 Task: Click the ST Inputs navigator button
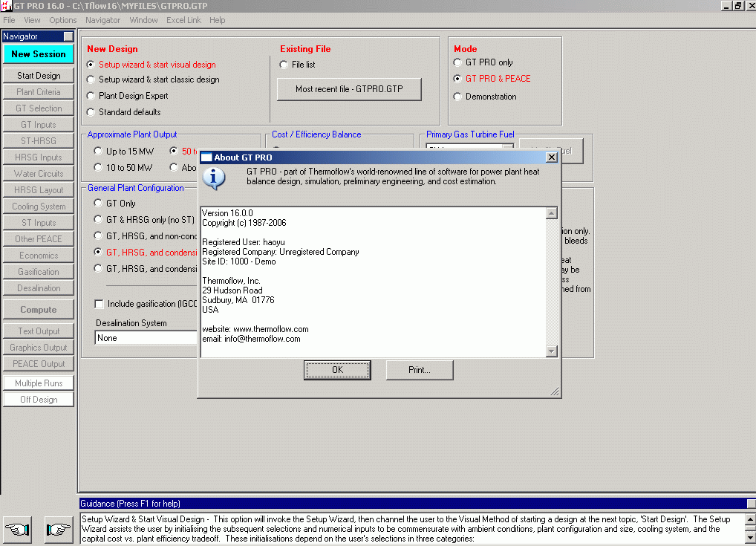tap(39, 223)
